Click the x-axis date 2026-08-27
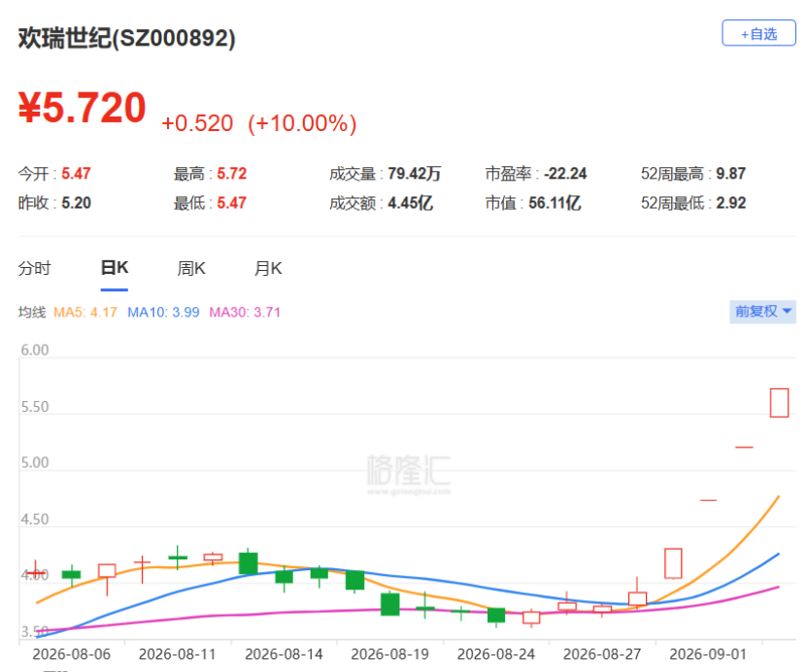 point(602,654)
